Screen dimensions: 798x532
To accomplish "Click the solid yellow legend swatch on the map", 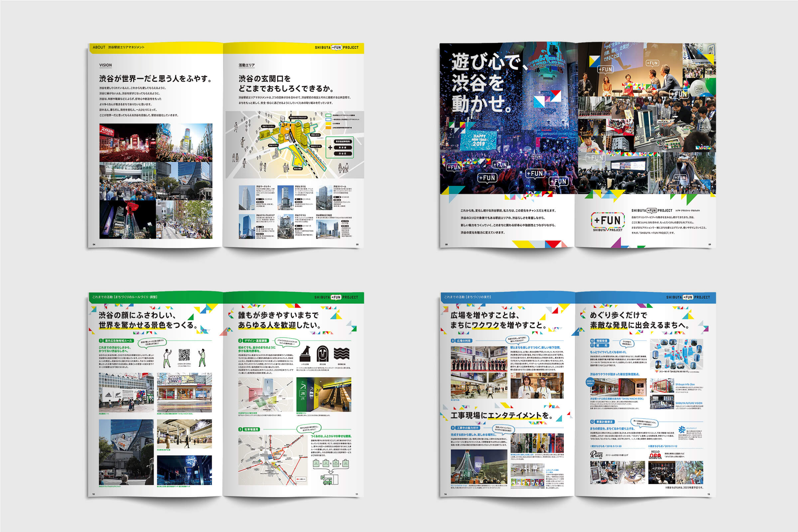I will coord(328,123).
